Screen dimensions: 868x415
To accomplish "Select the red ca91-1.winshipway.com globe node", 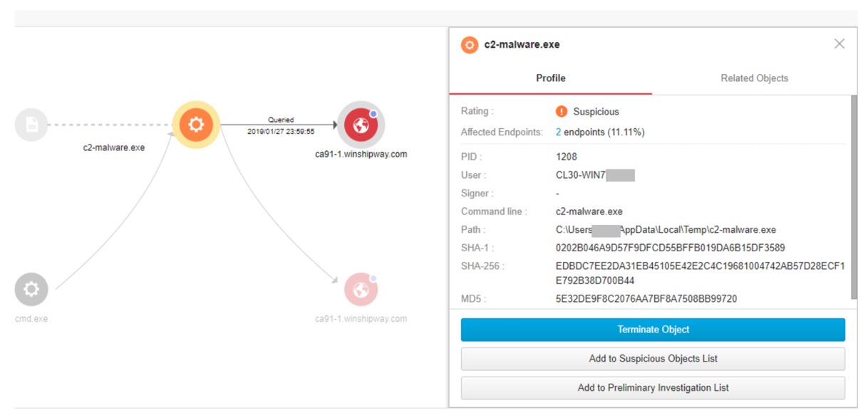I will click(x=361, y=125).
